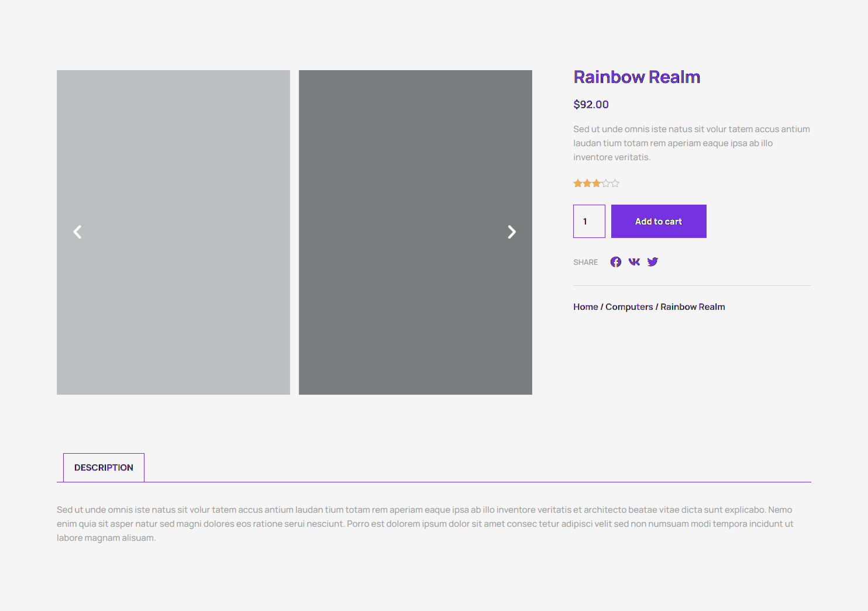
Task: Click the fifth empty rating star
Action: tap(615, 184)
